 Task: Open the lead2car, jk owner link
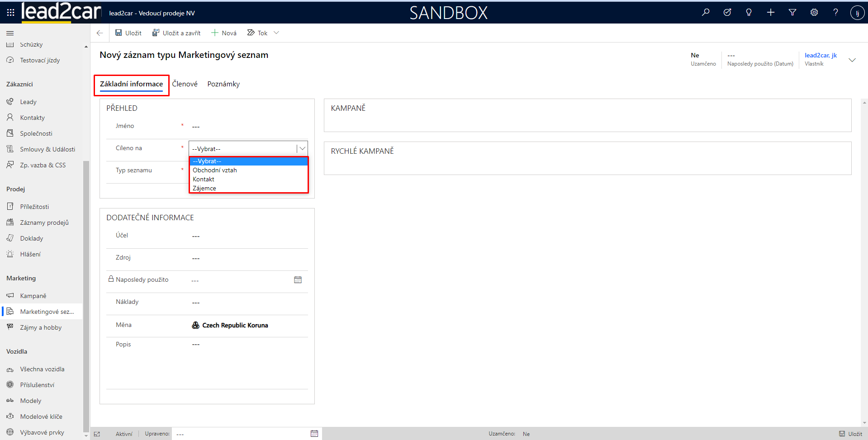[x=821, y=55]
